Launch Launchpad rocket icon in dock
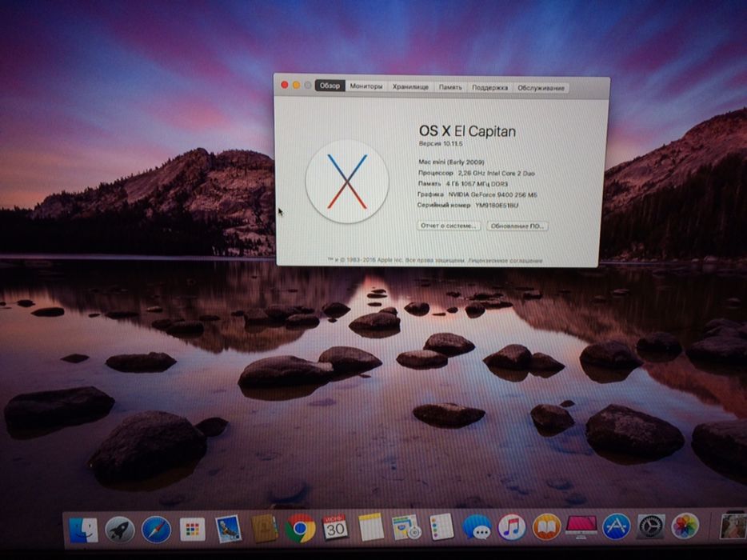The height and width of the screenshot is (560, 747). point(120,529)
